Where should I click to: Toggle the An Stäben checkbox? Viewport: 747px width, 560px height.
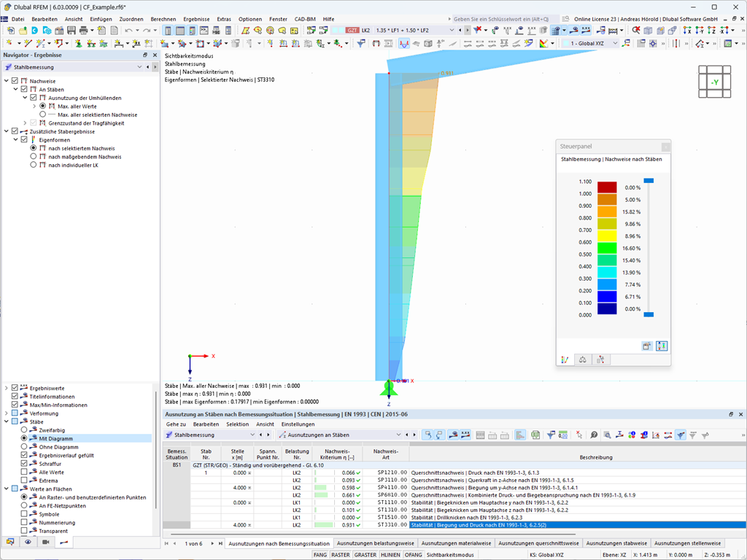coord(24,89)
